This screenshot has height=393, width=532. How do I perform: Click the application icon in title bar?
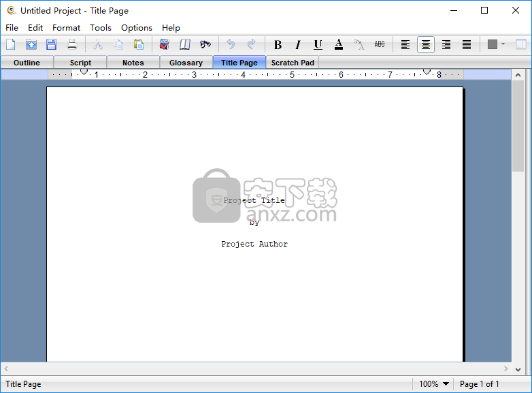pos(11,10)
